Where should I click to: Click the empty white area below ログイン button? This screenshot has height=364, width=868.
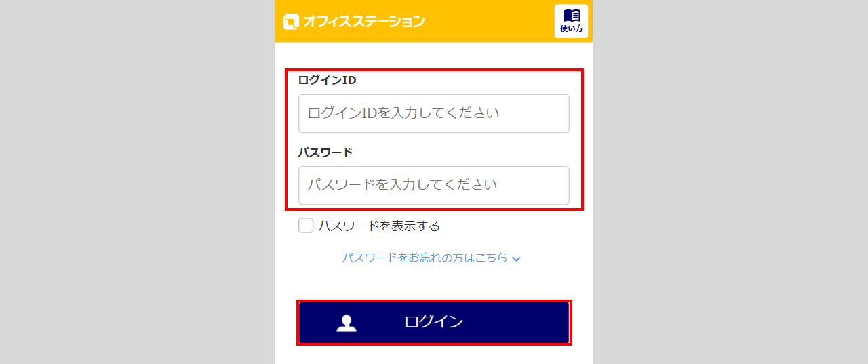pos(434,355)
